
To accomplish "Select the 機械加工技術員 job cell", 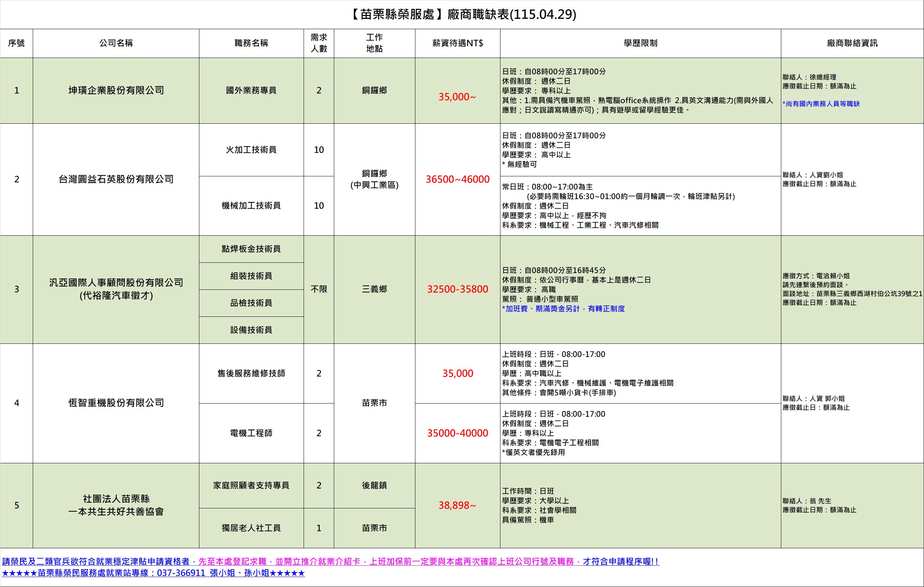I will [251, 206].
